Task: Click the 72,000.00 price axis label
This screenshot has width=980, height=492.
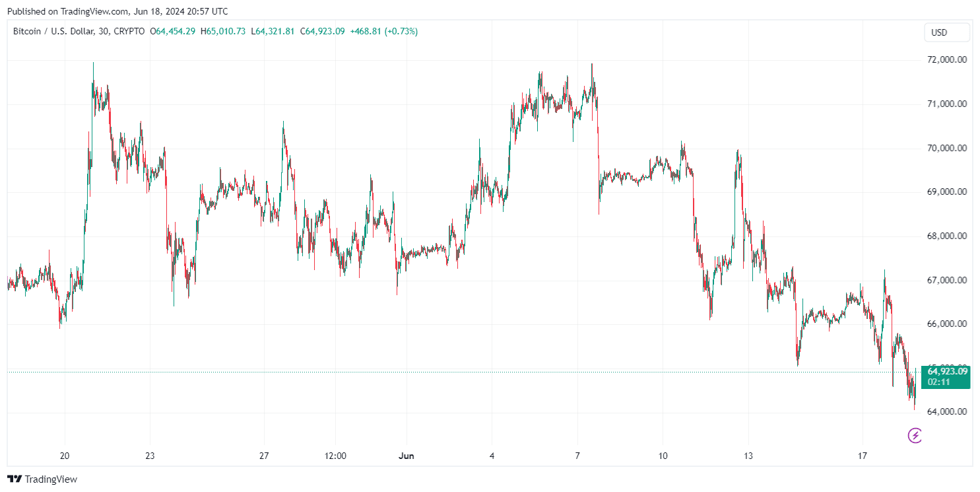Action: pyautogui.click(x=947, y=59)
